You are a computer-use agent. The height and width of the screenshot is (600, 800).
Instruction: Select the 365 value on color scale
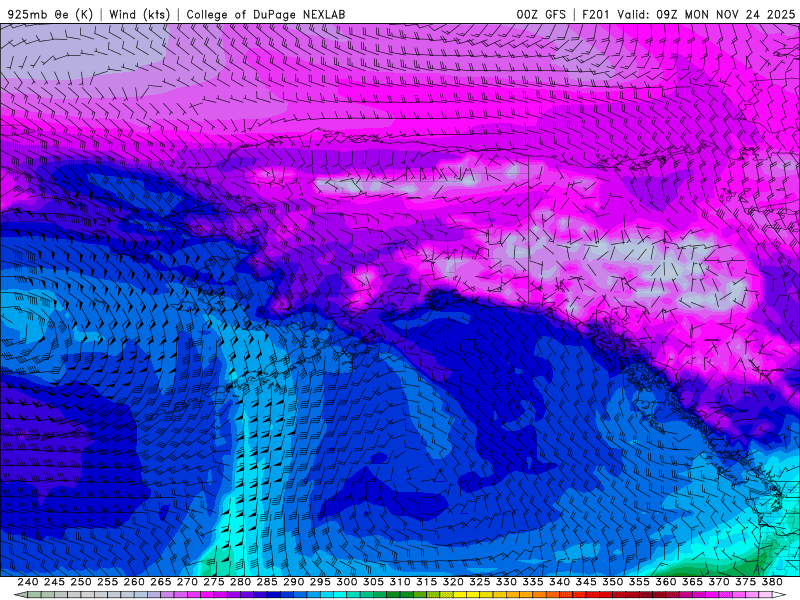[x=692, y=582]
